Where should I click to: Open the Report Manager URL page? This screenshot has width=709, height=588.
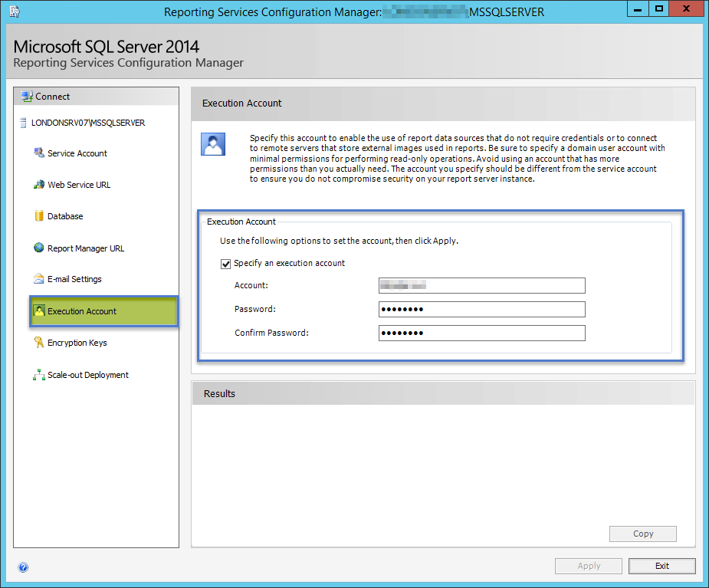point(86,248)
